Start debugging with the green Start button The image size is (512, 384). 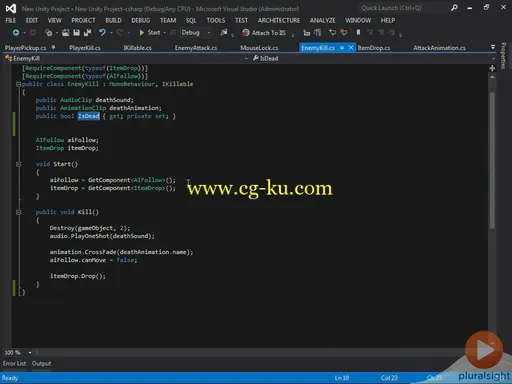150,33
